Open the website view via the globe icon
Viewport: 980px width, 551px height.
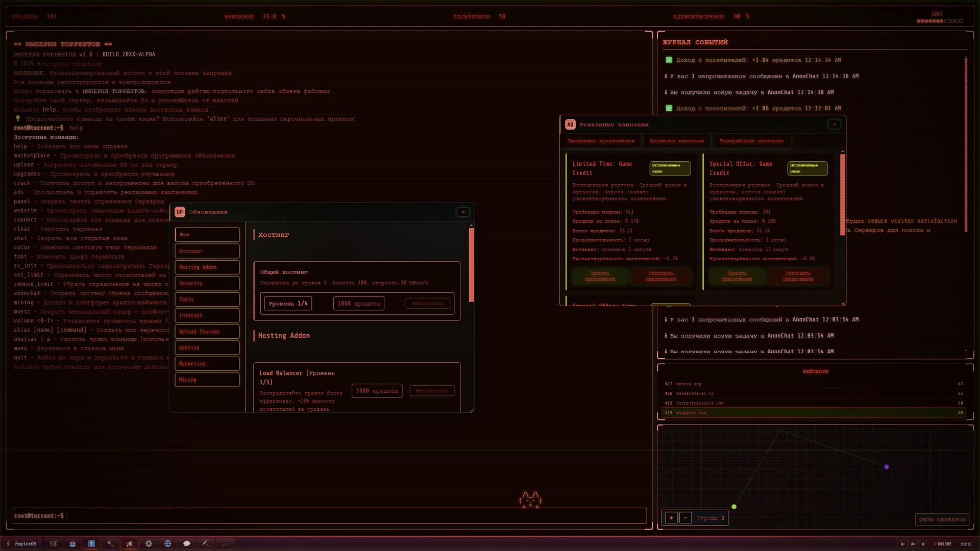coord(167,544)
